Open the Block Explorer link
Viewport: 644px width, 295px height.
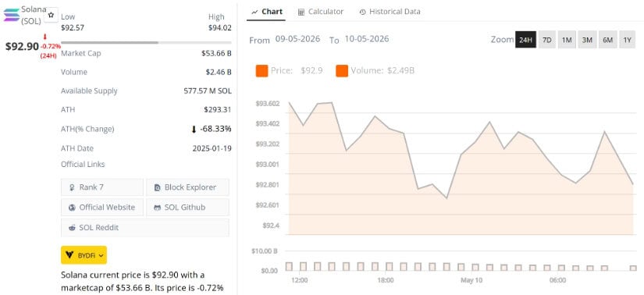tap(187, 187)
